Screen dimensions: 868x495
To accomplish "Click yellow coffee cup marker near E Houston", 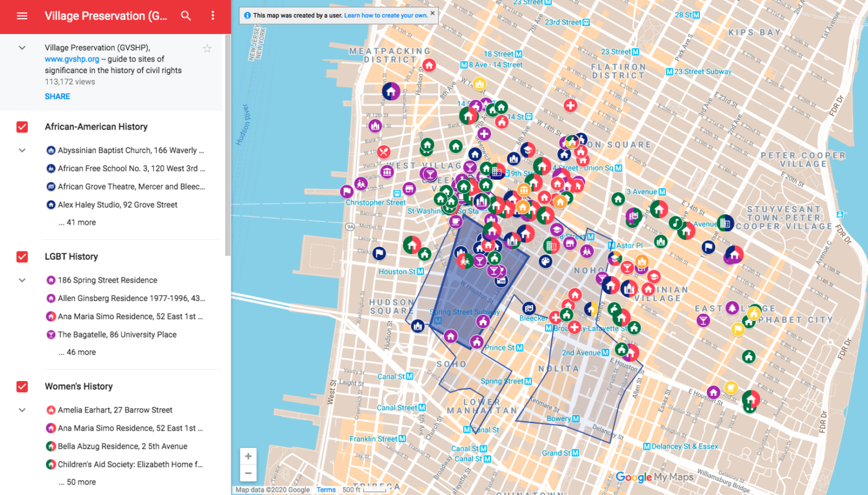I will [x=731, y=388].
